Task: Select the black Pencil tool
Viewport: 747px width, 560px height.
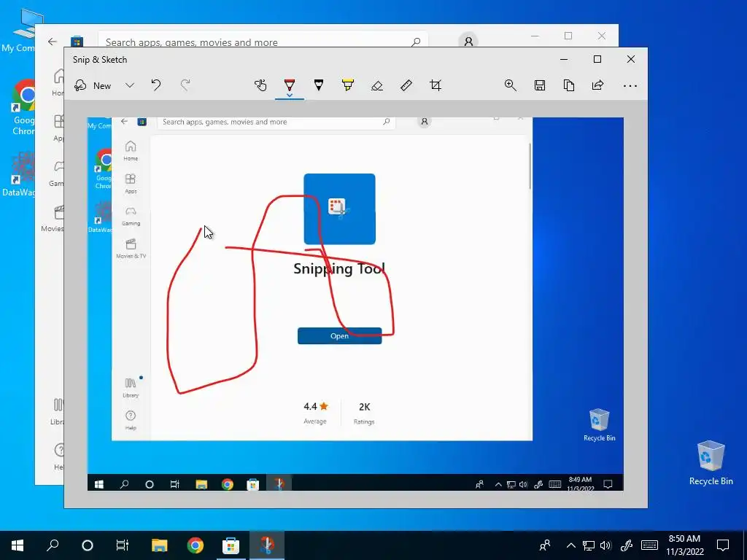Action: pyautogui.click(x=319, y=85)
